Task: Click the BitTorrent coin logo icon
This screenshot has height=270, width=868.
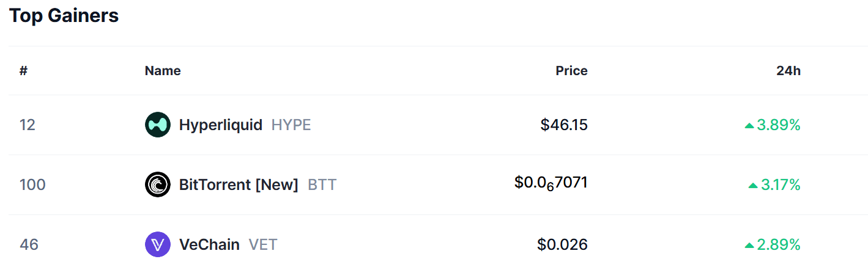Action: click(158, 184)
